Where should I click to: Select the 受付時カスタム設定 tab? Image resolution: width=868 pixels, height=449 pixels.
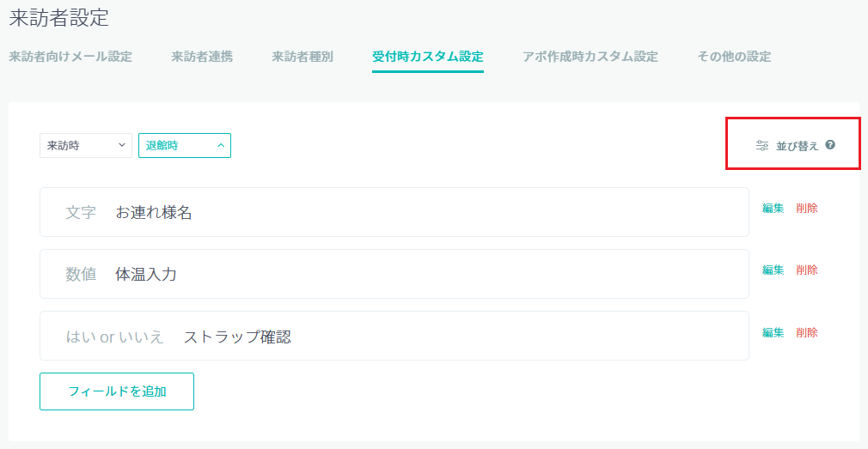point(428,57)
